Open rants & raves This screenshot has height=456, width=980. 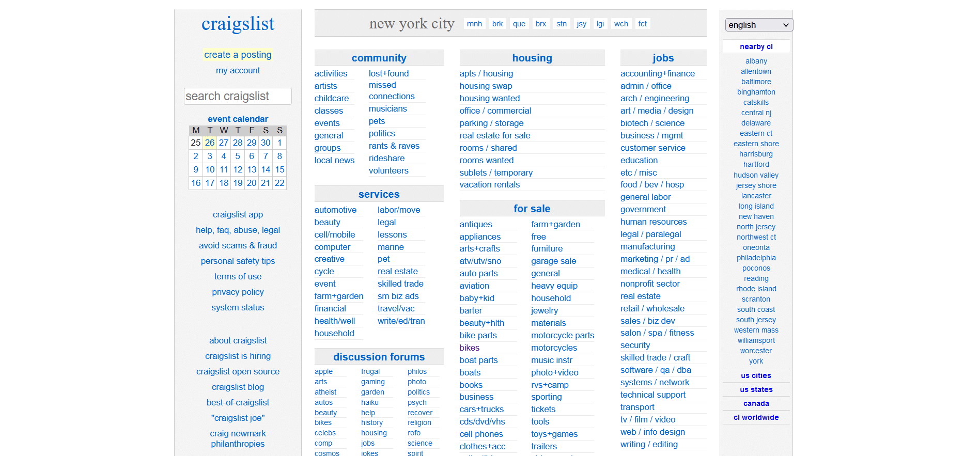point(394,146)
